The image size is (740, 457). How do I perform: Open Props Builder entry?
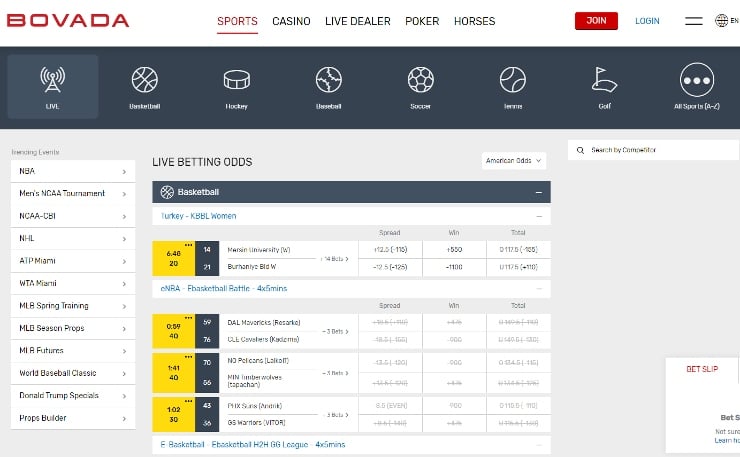pos(73,418)
